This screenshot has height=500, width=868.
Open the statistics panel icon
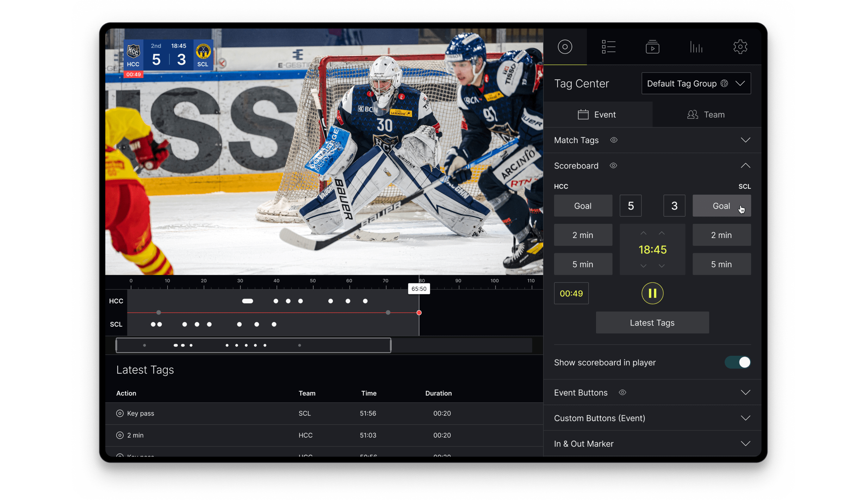click(696, 47)
